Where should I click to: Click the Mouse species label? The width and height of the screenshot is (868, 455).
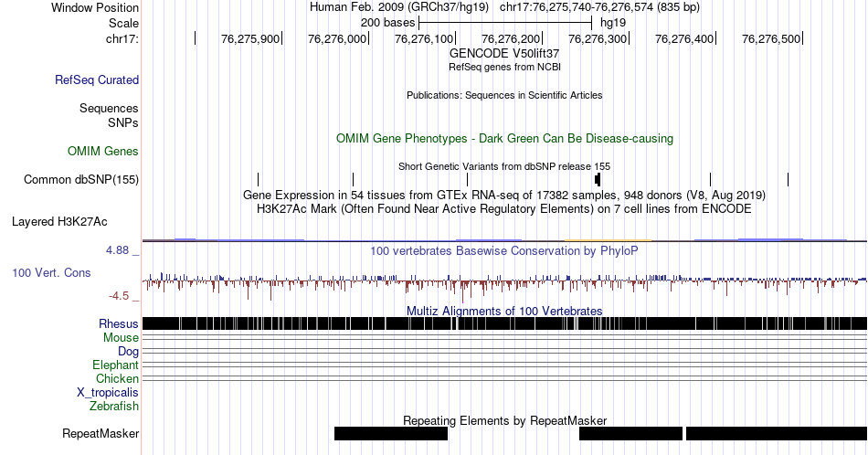pos(121,338)
